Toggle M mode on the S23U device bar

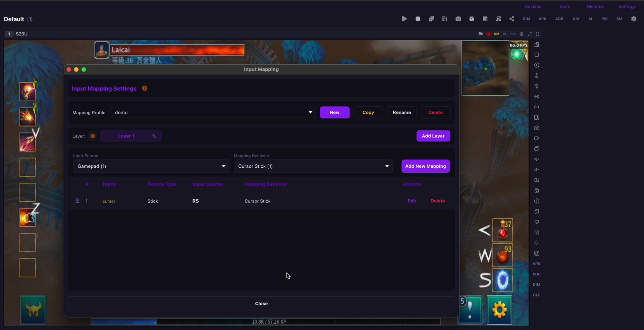click(505, 34)
